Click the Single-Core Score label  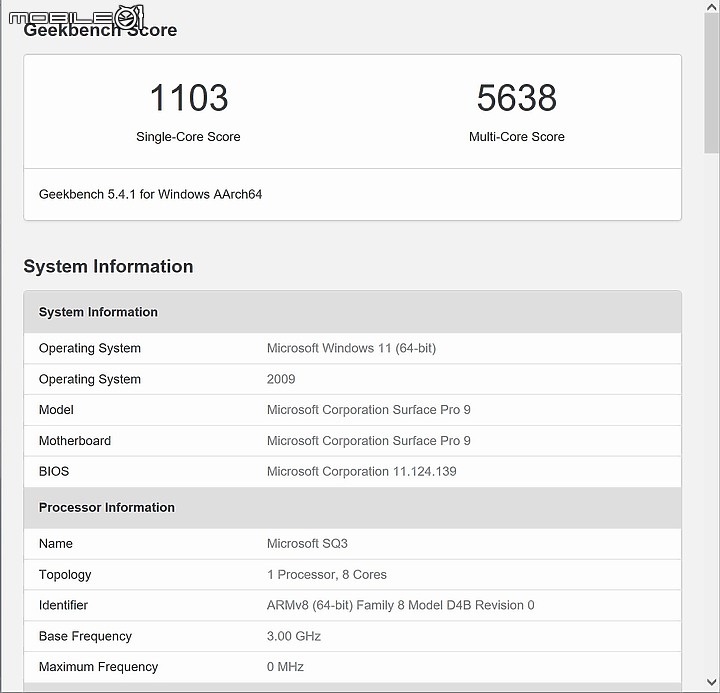click(x=188, y=137)
